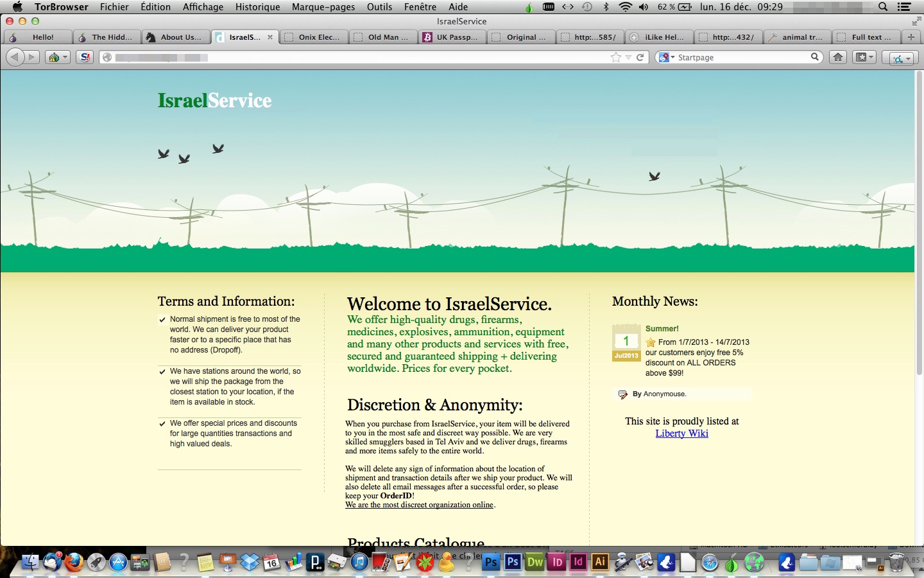924x578 pixels.
Task: Switch to the About Us tab
Action: point(176,37)
